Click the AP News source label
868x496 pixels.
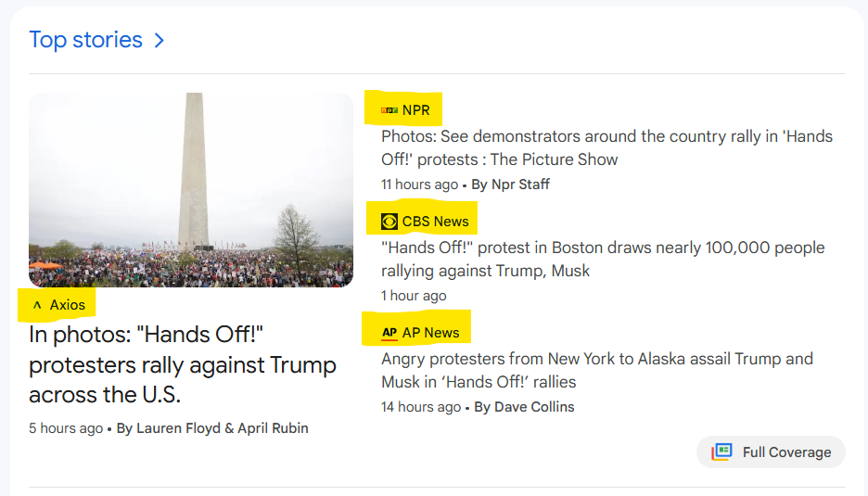point(431,333)
